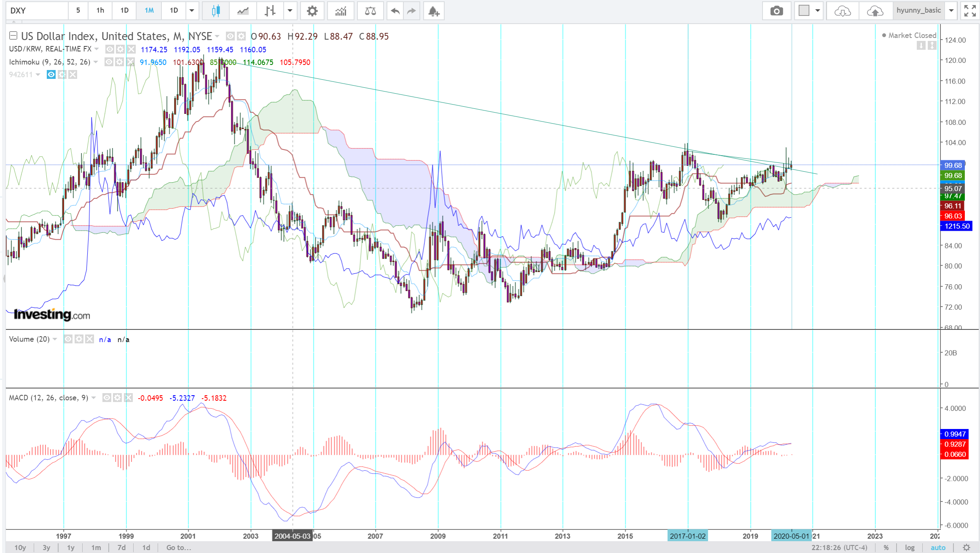Open chart settings gear in toolbar
The height and width of the screenshot is (553, 980).
click(x=312, y=11)
